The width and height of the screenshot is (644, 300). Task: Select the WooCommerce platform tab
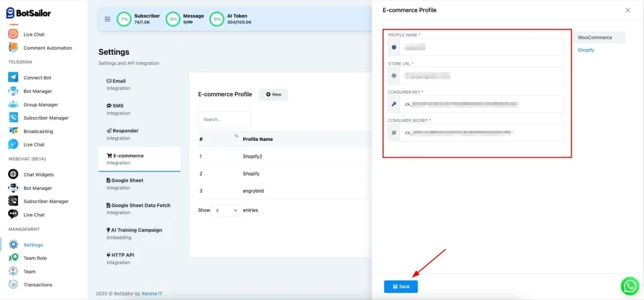599,37
